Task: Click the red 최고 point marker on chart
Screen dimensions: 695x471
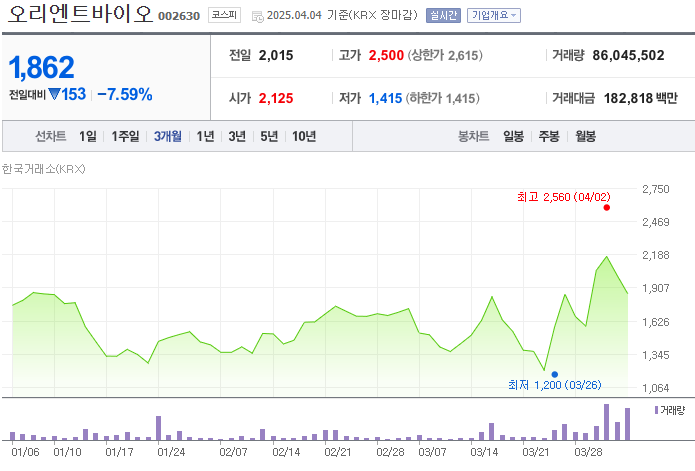Action: 606,207
